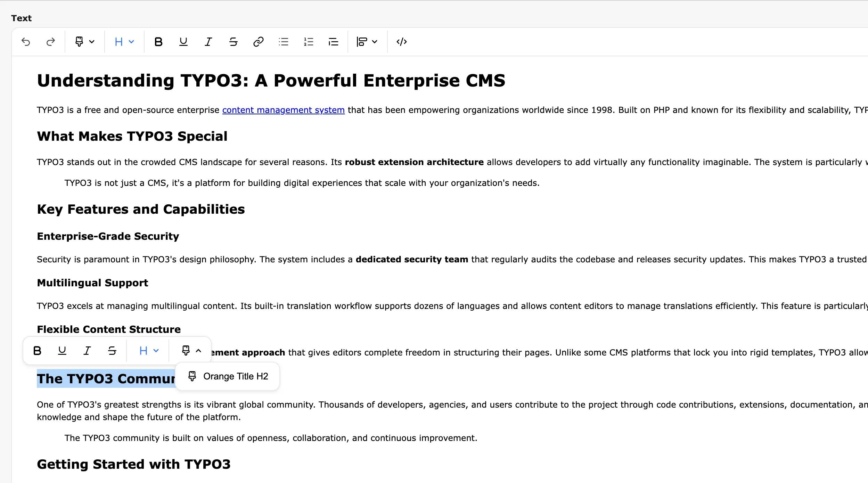The image size is (868, 483).
Task: Click the undo arrow in the toolbar
Action: 26,42
